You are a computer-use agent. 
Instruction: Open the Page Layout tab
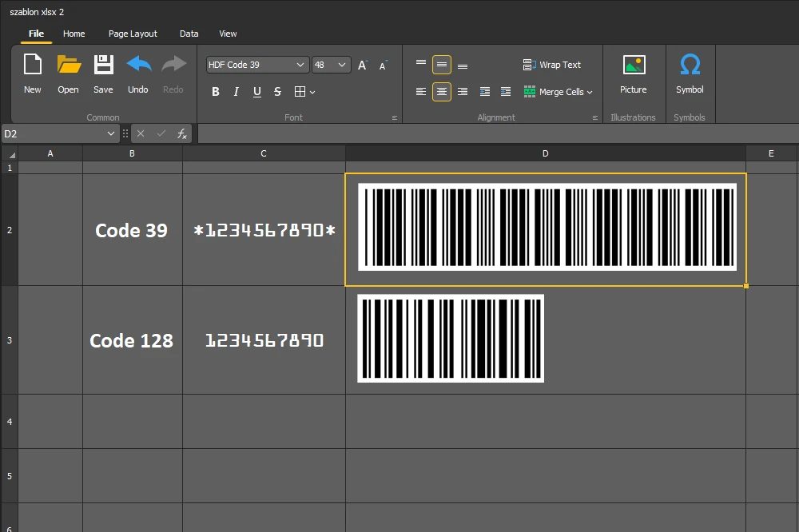pos(133,34)
